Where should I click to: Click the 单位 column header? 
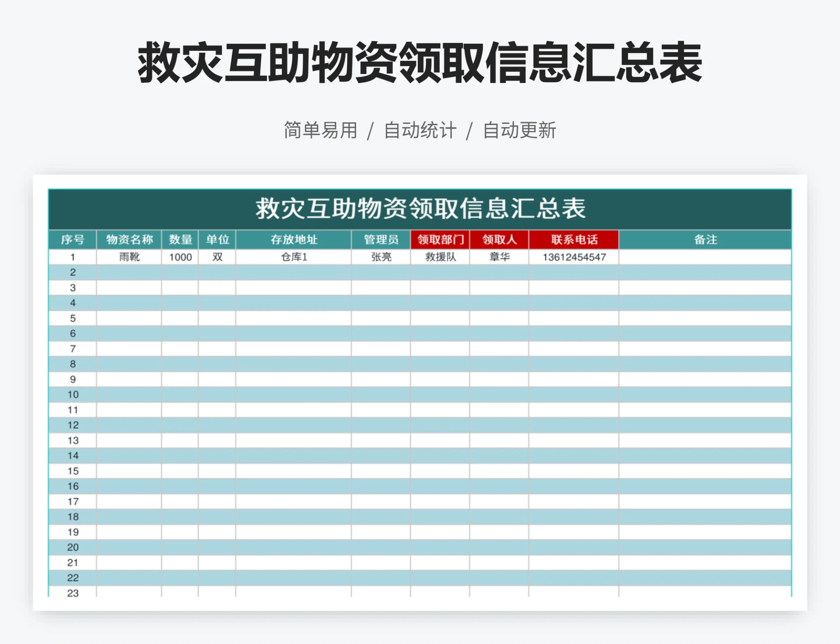coord(217,239)
